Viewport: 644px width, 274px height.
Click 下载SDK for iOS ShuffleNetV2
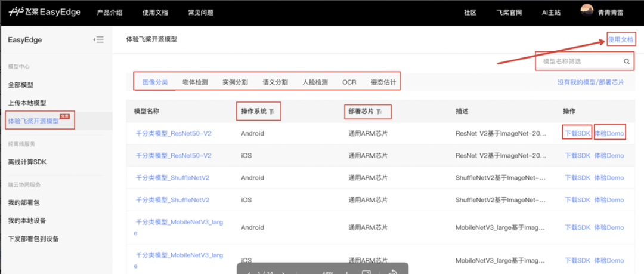point(577,200)
